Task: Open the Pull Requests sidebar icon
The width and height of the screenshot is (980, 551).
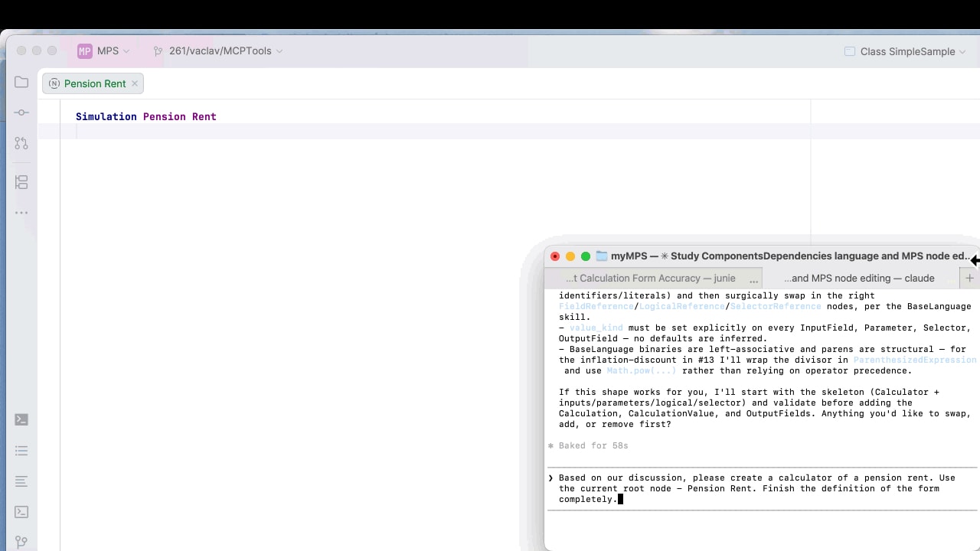Action: (21, 143)
